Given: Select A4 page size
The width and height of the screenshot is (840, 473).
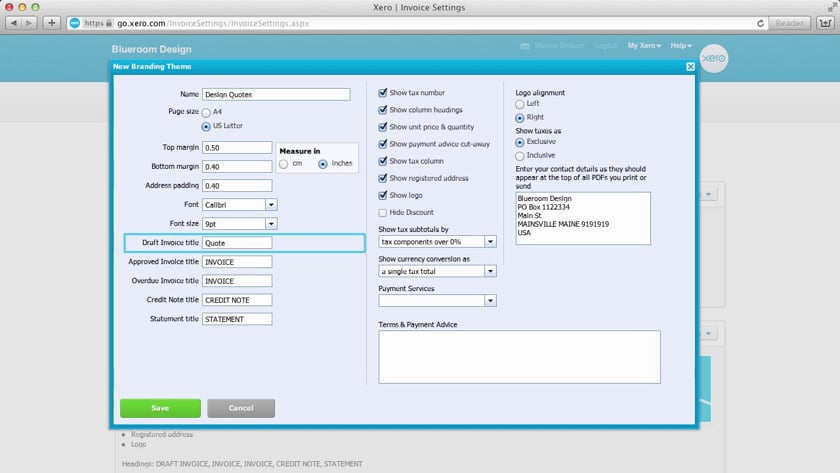Looking at the screenshot, I should pyautogui.click(x=206, y=112).
